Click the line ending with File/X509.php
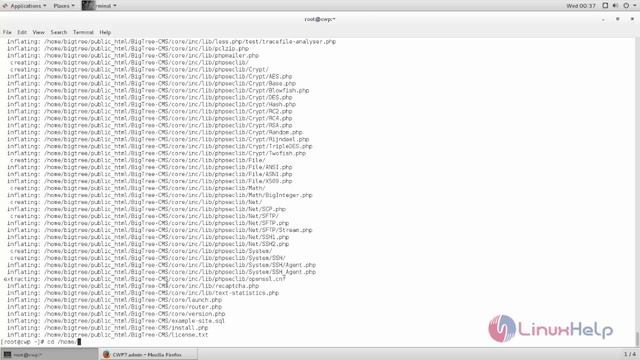 click(x=149, y=181)
